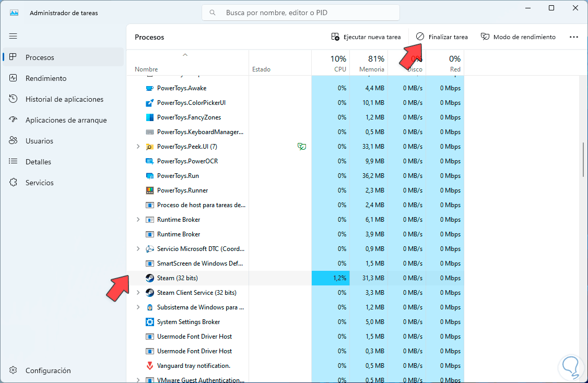
Task: Switch to the Detalles tab
Action: click(63, 162)
